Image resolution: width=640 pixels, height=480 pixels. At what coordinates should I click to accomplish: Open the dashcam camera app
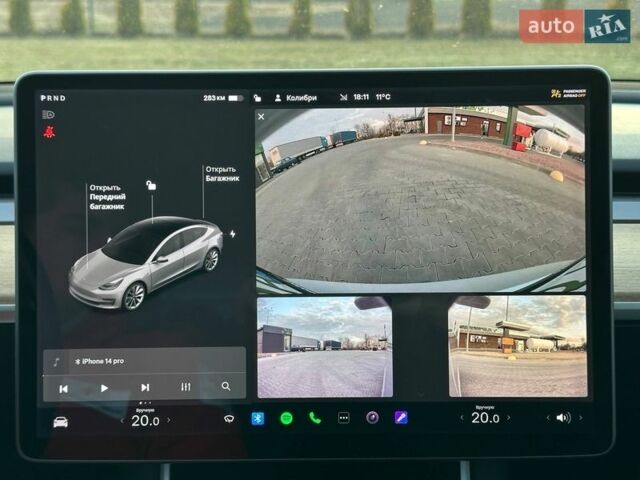[x=372, y=418]
